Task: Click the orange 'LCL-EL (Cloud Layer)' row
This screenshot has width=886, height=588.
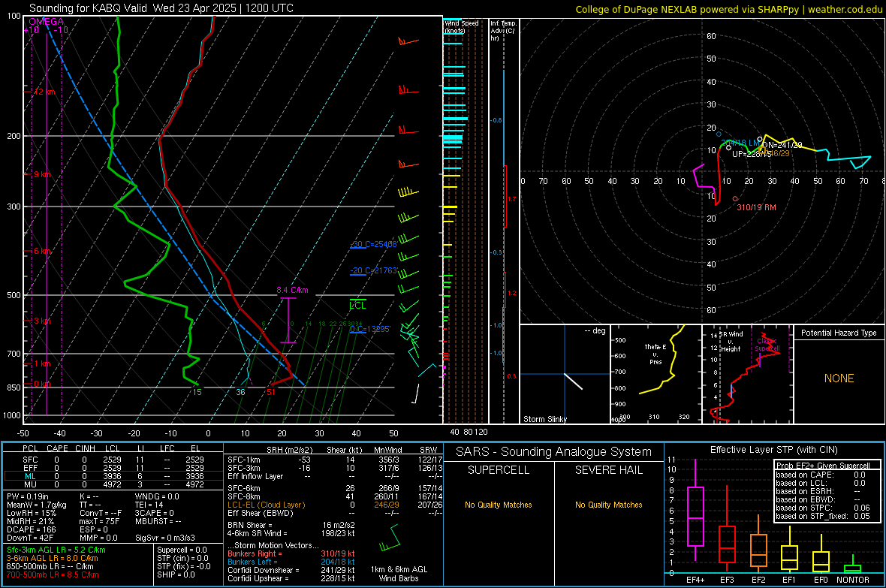Action: pos(335,505)
